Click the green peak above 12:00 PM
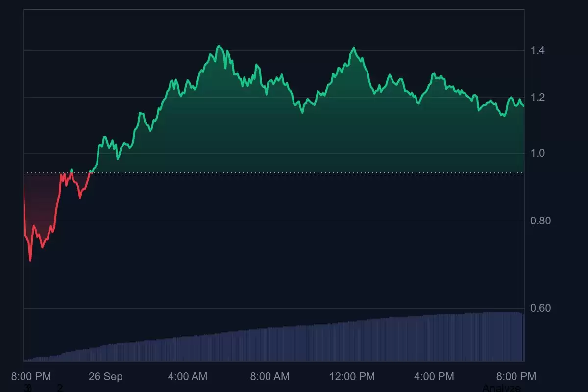Screen dimensions: 588x392 click(x=353, y=48)
